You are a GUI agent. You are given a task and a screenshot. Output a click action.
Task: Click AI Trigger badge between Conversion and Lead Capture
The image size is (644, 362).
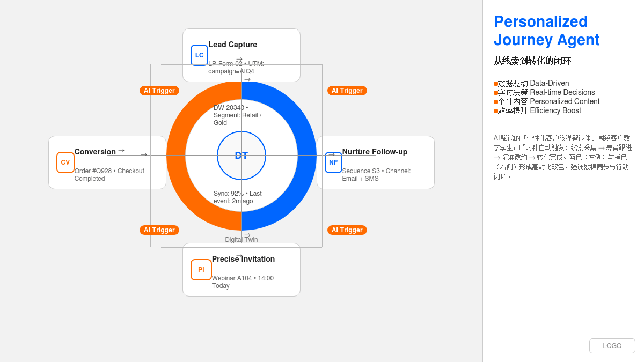159,91
